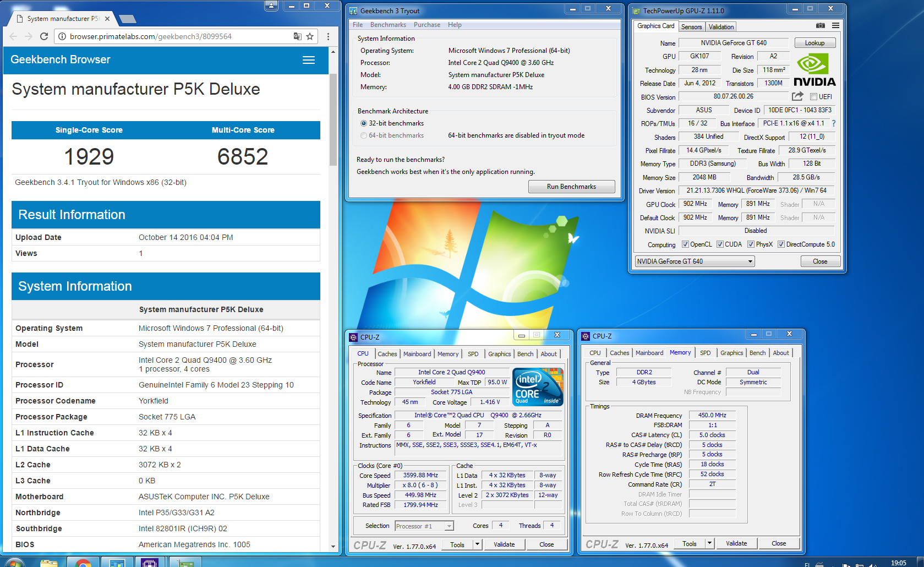This screenshot has height=567, width=924.
Task: Click the Chrome forward arrow
Action: pyautogui.click(x=29, y=36)
